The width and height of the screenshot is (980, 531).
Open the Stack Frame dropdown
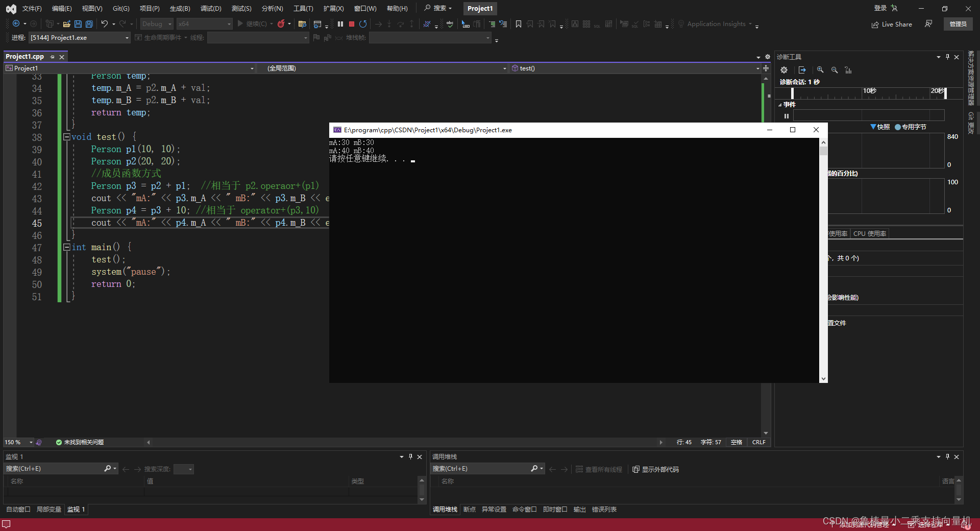(x=430, y=38)
